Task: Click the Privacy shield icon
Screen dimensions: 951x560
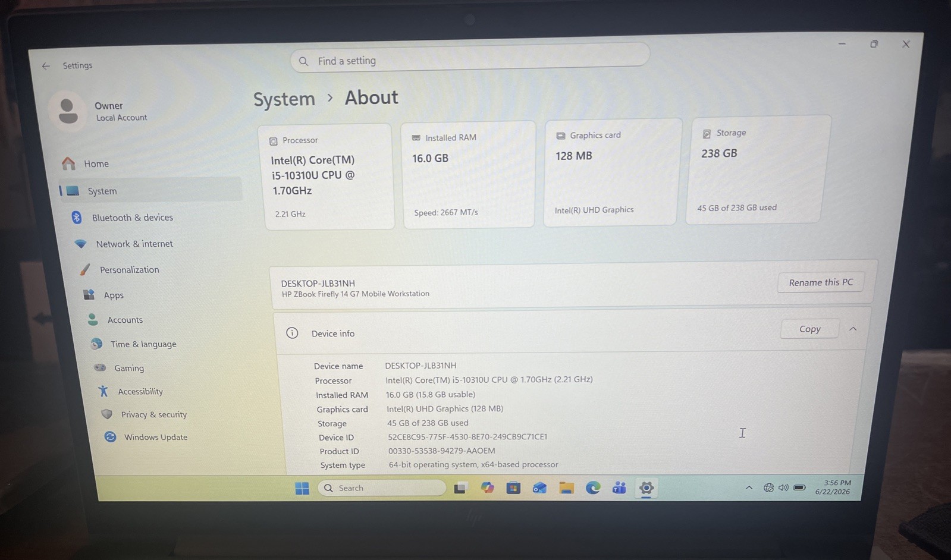Action: coord(107,414)
